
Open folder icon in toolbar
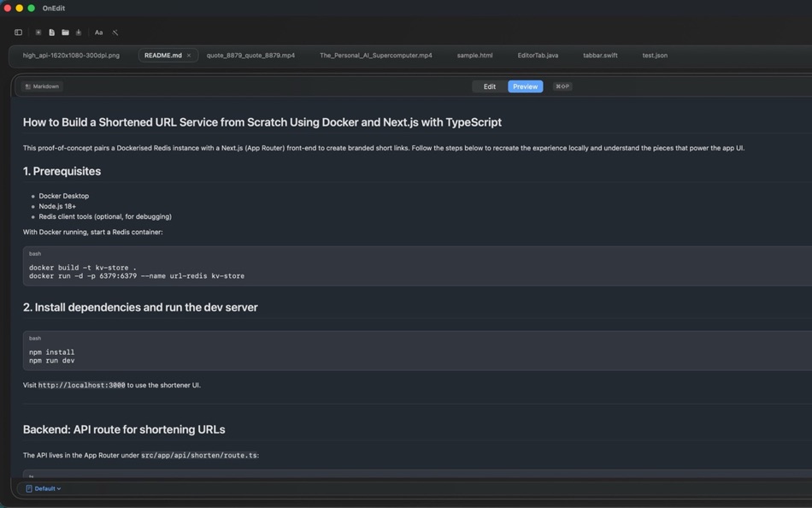[x=65, y=32]
